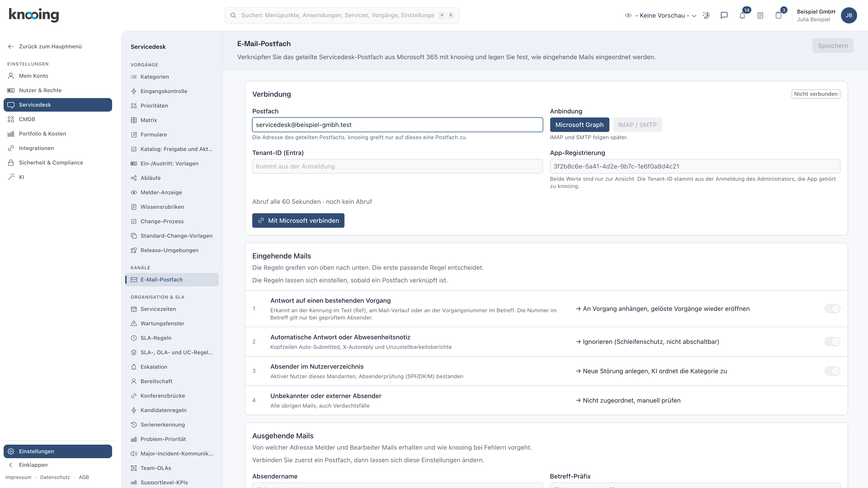
Task: Click the Melder-Anzeige eye icon
Action: click(134, 193)
